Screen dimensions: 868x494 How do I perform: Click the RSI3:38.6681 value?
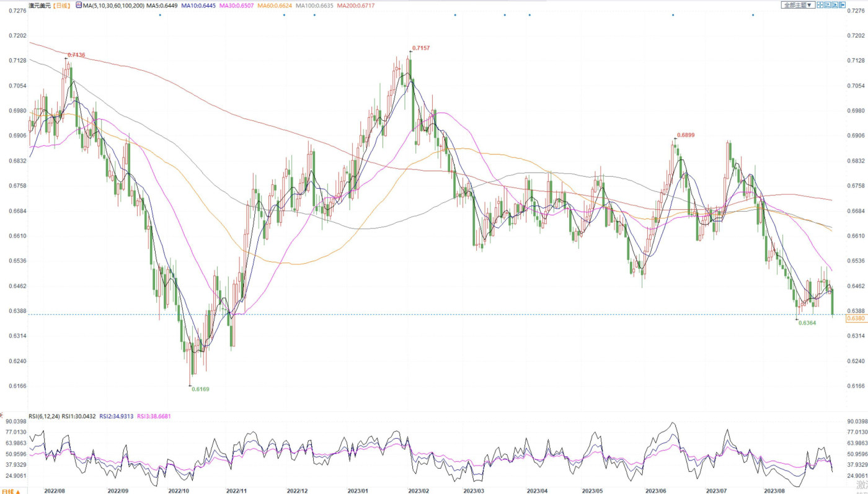154,416
